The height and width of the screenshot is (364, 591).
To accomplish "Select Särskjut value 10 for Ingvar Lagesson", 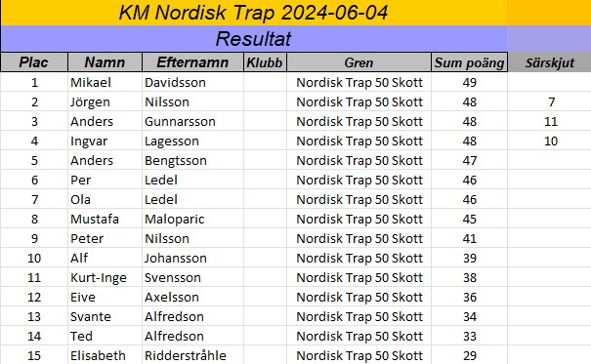I will 550,142.
